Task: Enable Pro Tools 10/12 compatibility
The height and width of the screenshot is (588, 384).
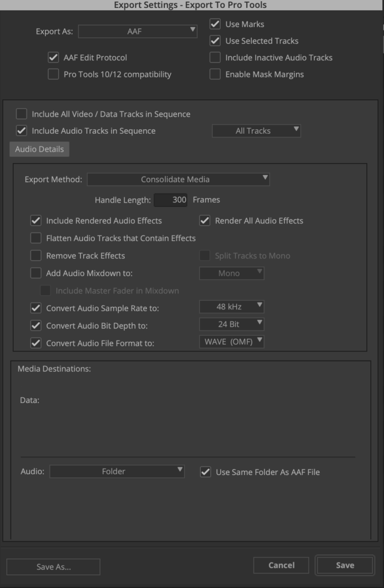Action: (x=53, y=74)
